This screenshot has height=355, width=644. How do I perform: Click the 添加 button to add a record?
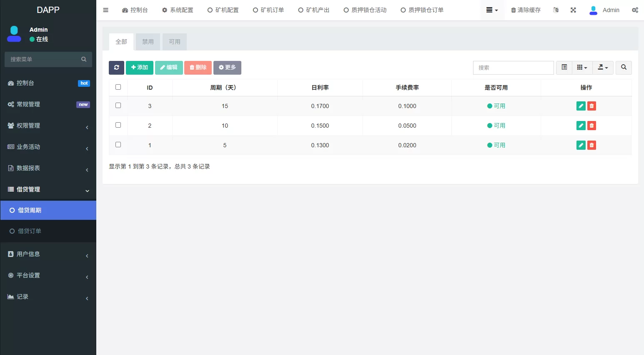tap(140, 67)
